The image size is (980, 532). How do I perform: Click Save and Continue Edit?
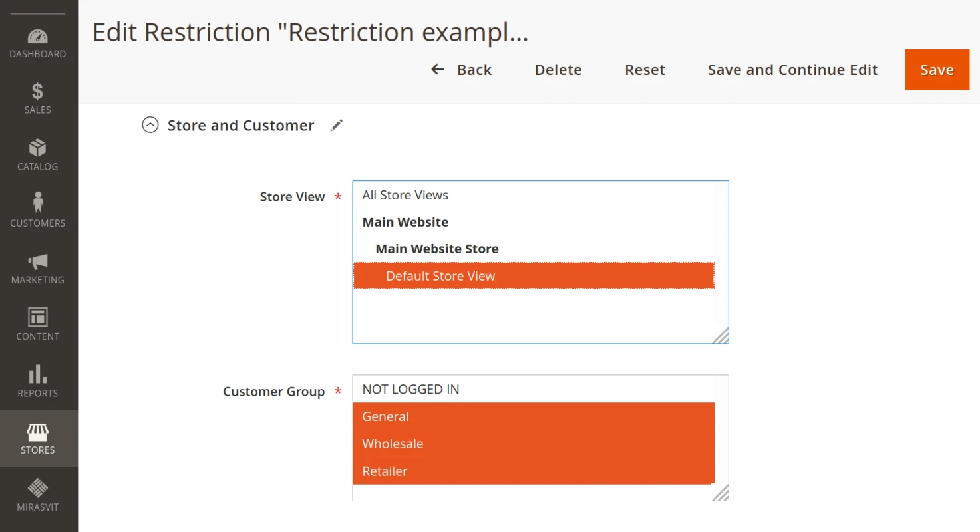pos(792,69)
